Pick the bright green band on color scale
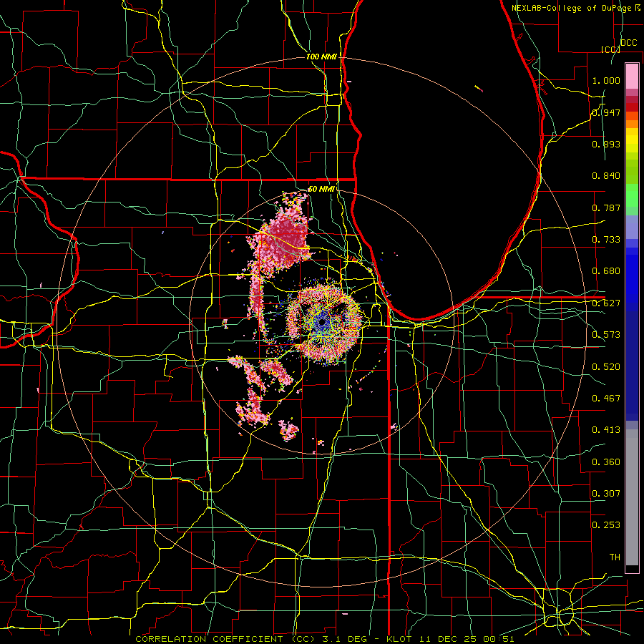644x644 pixels. [632, 195]
